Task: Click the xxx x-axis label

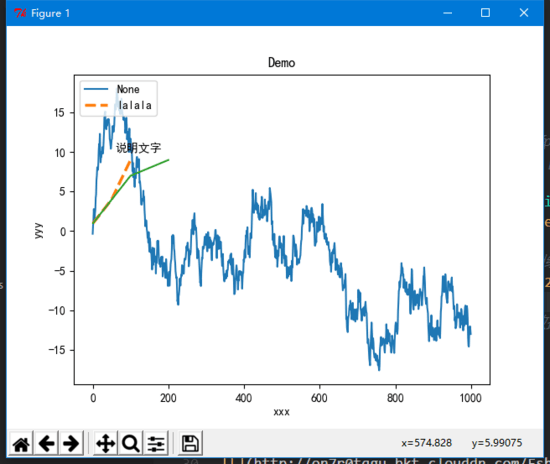Action: coord(281,412)
